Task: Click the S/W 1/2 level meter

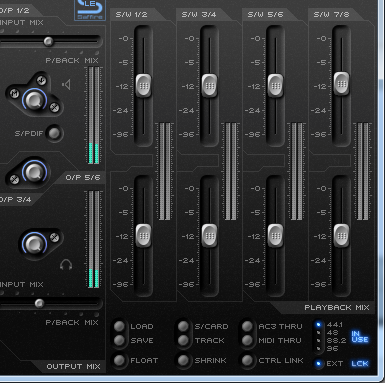Action: 165,171
